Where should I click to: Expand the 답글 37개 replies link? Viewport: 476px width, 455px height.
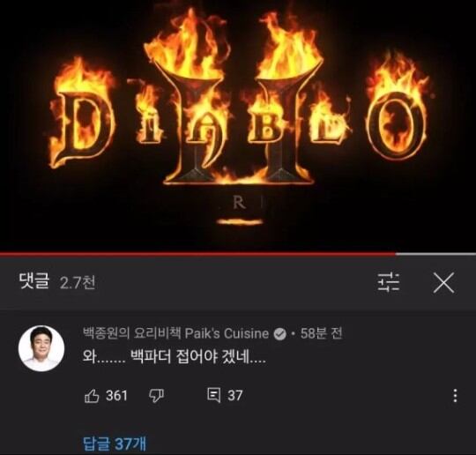click(x=115, y=444)
